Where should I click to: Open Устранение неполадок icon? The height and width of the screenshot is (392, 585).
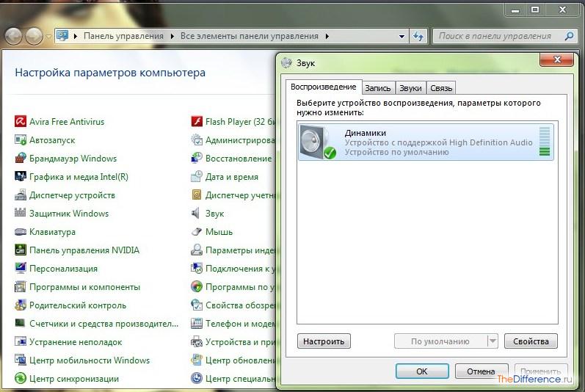20,341
